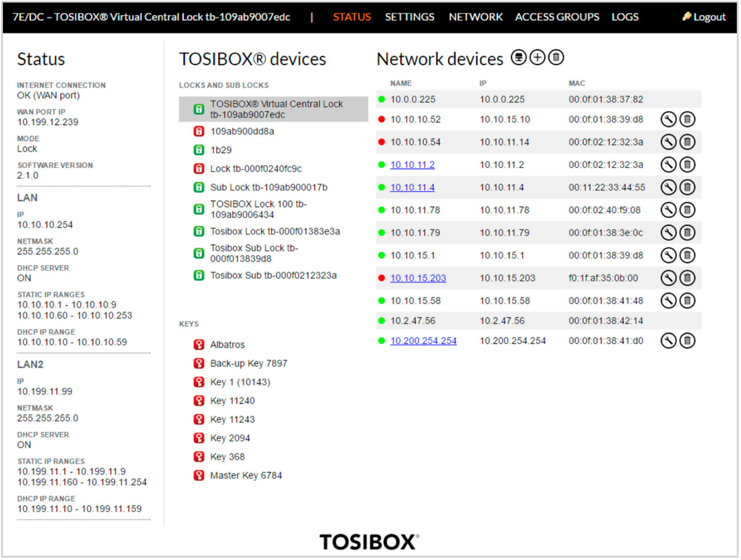Click trash icon in 10.10.15.1 row
Viewport: 741px width, 560px height.
688,256
